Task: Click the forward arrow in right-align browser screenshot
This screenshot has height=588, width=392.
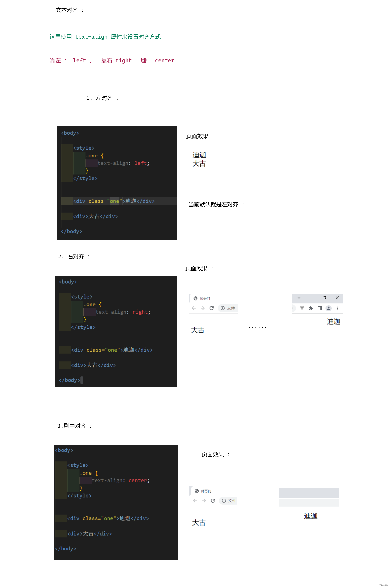Action: (203, 308)
